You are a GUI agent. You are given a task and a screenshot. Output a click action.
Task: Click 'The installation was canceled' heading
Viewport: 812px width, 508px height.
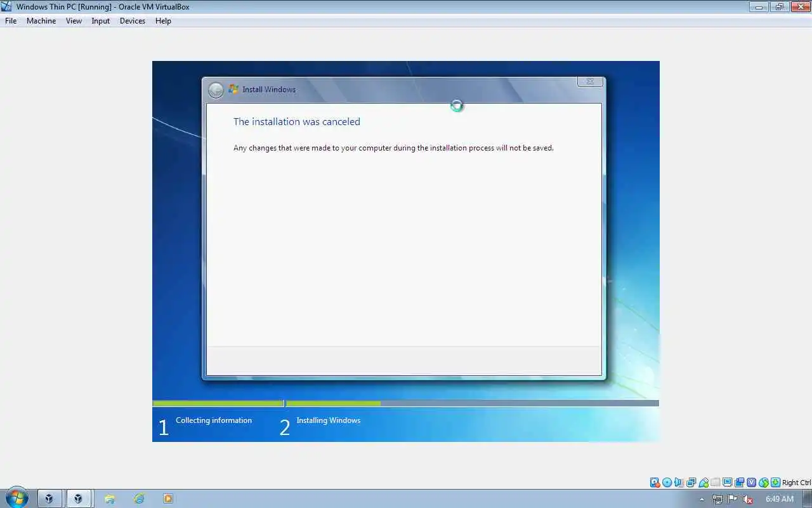(x=297, y=121)
